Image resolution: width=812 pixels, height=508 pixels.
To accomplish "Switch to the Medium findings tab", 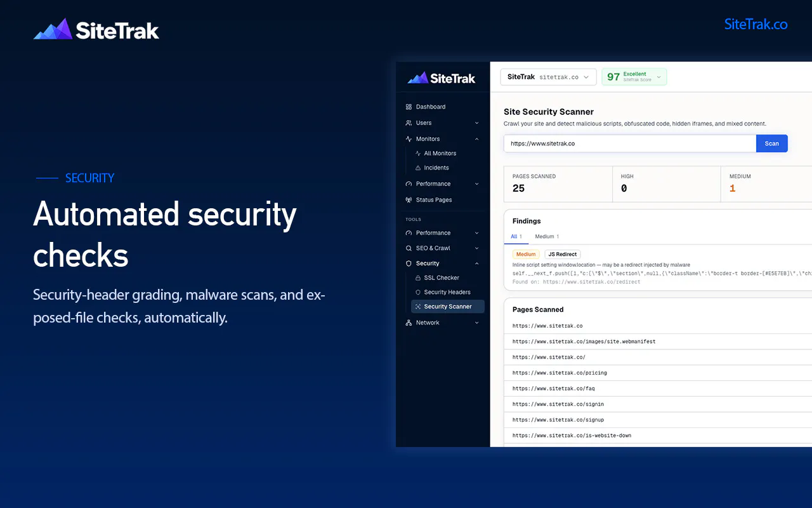I will (547, 236).
